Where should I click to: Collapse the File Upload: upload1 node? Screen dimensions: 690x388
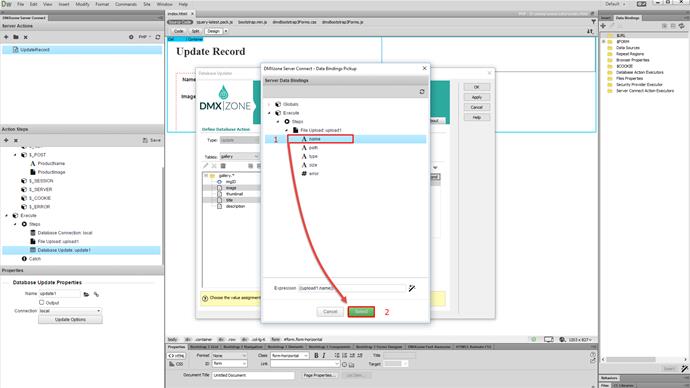pos(287,130)
